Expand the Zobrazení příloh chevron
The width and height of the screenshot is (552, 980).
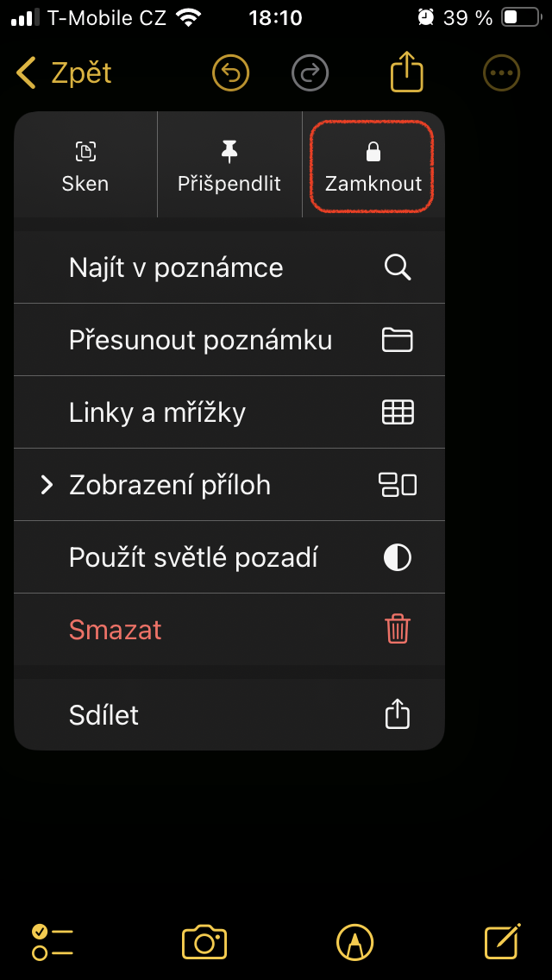(x=47, y=485)
